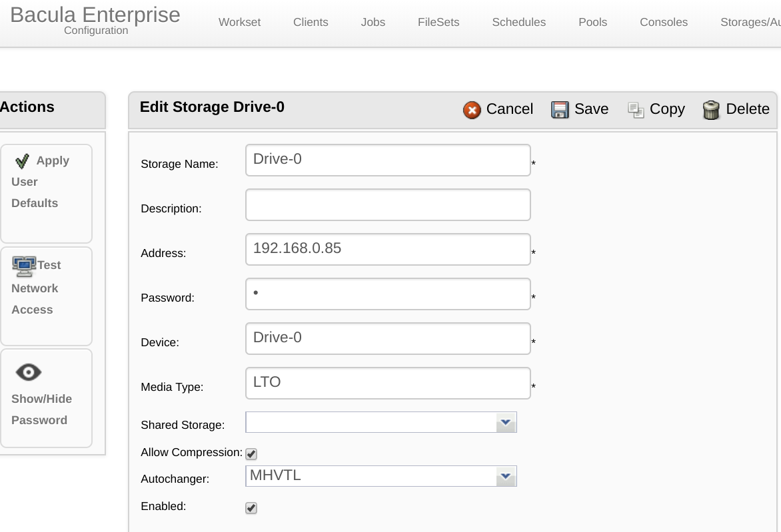Click the Edit Storage Drive-0 heading
This screenshot has width=781, height=532.
[x=212, y=107]
